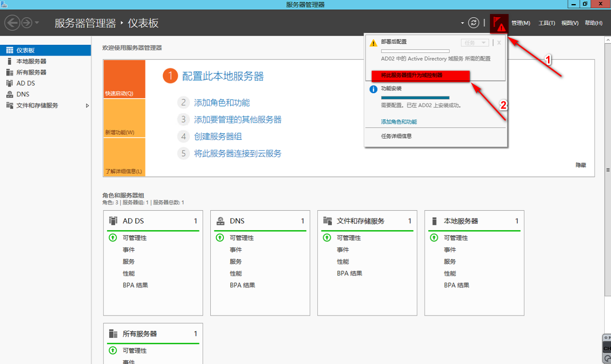
Task: Open the dropdown arrow beside refresh
Action: pos(462,23)
